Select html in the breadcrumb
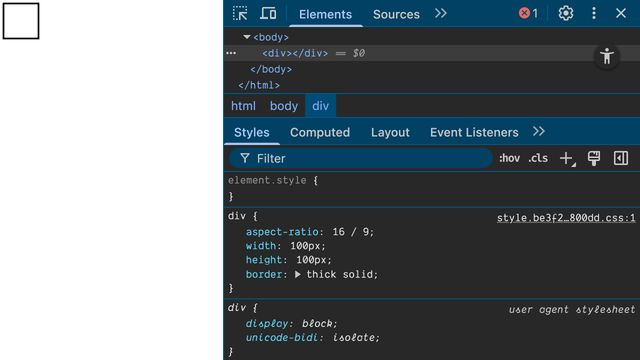 [243, 106]
